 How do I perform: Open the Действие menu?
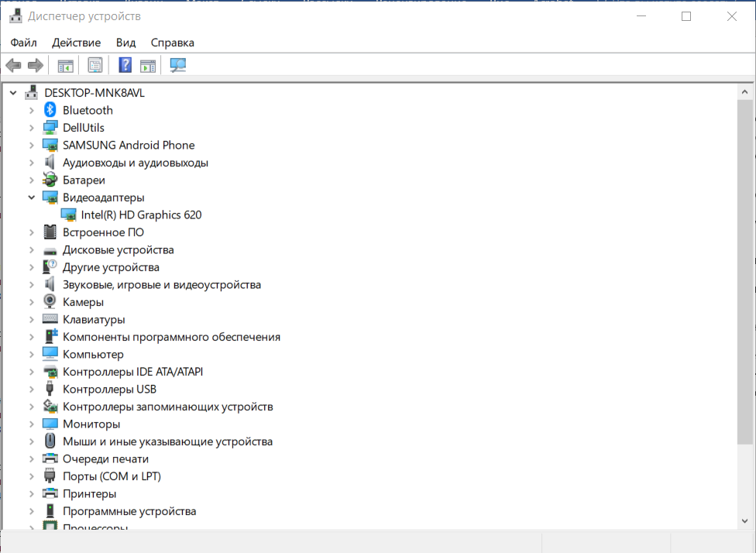click(x=76, y=43)
